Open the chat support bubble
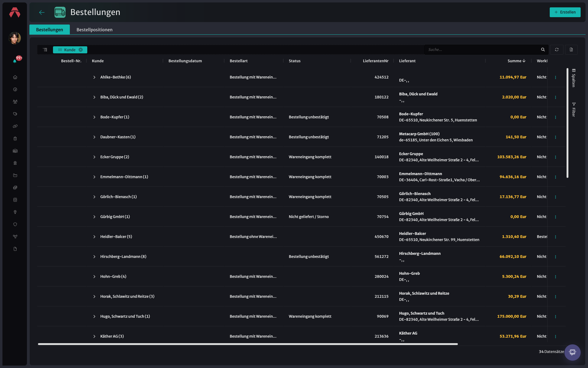Screen dimensions: 588x368 click(572, 352)
